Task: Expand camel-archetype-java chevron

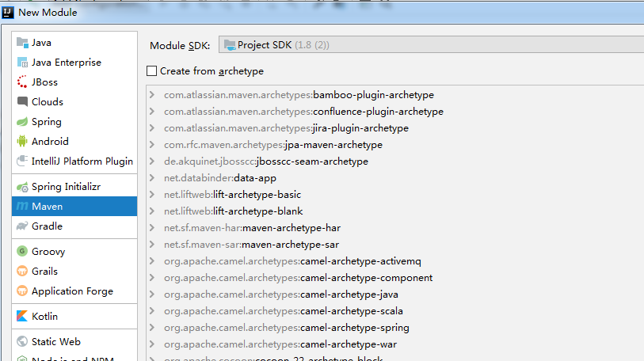Action: 152,294
